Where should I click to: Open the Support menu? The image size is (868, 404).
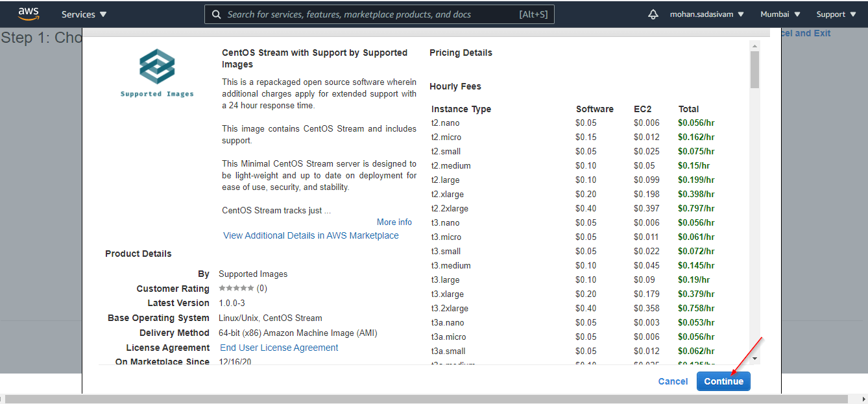coord(835,14)
